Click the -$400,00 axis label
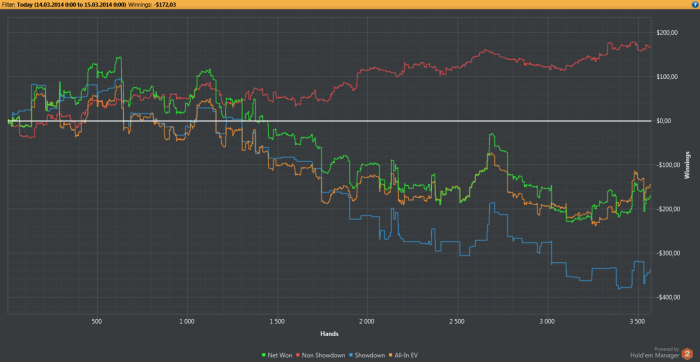Image resolution: width=700 pixels, height=362 pixels. 669,298
